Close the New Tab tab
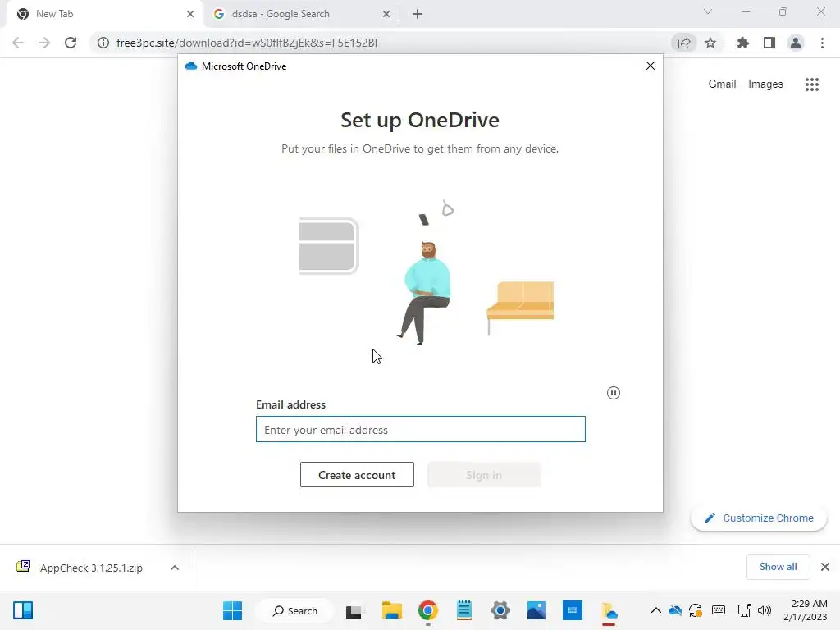 tap(190, 14)
